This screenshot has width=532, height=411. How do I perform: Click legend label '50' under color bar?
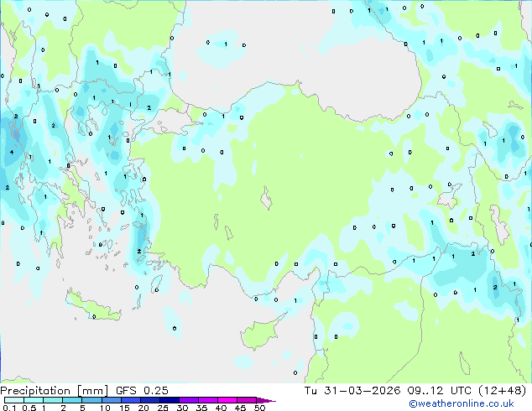[259, 408]
